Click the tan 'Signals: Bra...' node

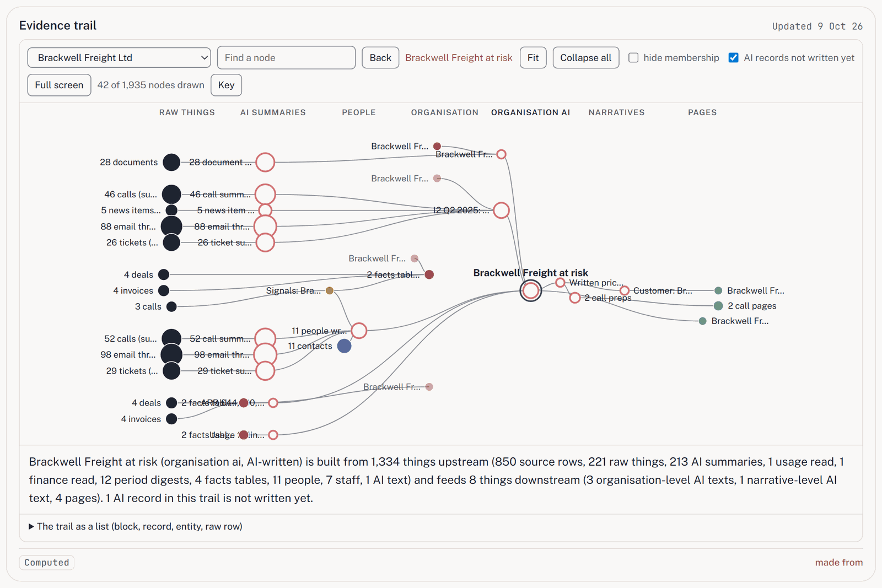[330, 290]
